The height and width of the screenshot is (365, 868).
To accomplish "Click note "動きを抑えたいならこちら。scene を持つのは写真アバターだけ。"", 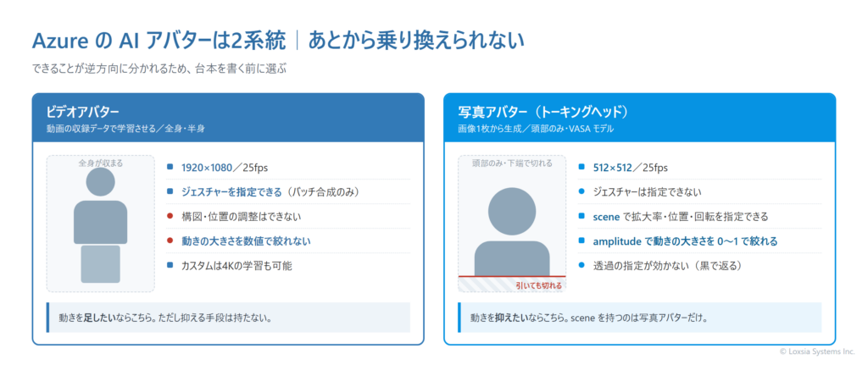I will 640,318.
